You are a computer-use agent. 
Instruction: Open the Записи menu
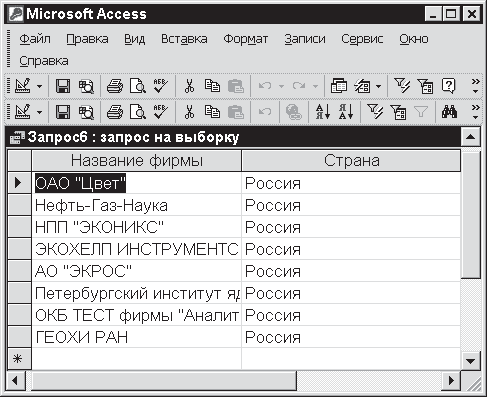(x=305, y=39)
